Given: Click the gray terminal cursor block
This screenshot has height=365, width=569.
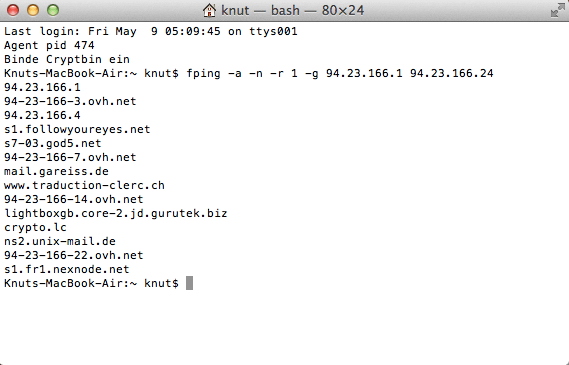Looking at the screenshot, I should 189,283.
